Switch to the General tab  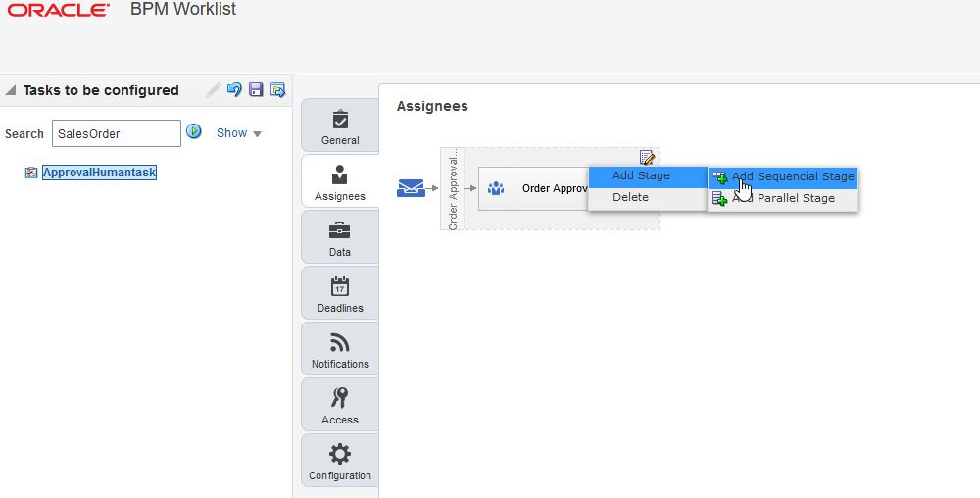tap(340, 125)
